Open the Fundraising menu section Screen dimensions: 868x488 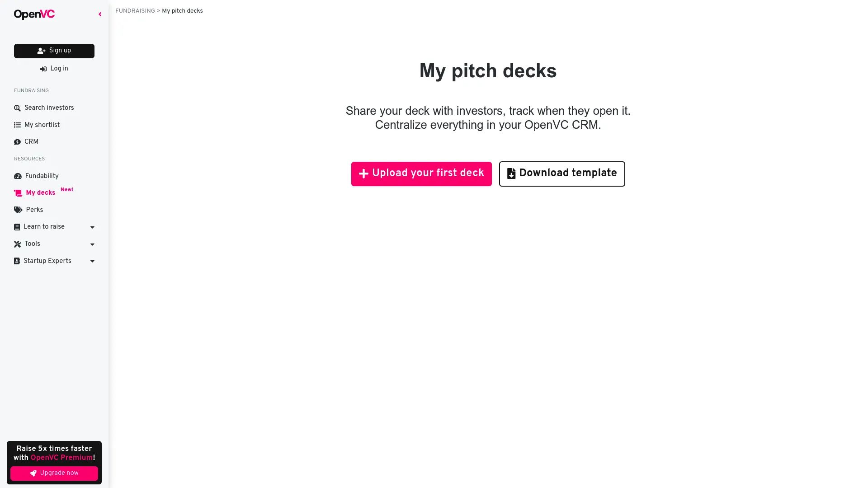pos(31,90)
